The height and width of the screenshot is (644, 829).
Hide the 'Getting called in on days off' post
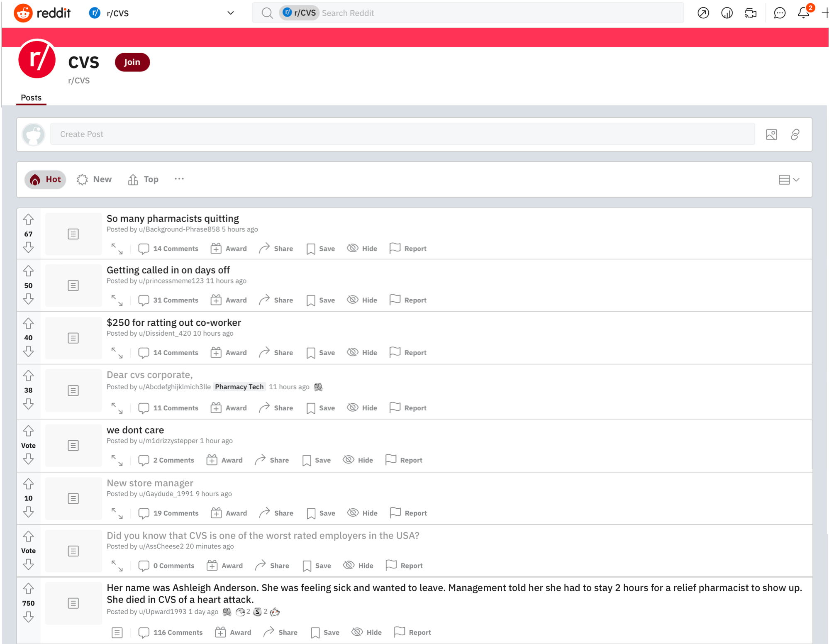point(362,300)
